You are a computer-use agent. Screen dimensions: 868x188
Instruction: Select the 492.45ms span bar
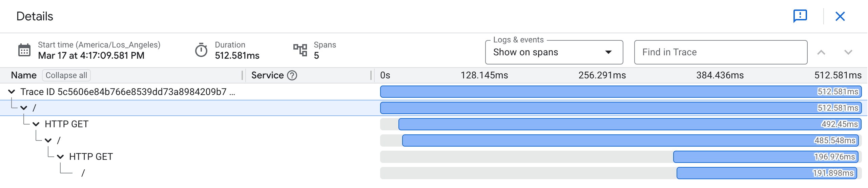click(x=610, y=124)
